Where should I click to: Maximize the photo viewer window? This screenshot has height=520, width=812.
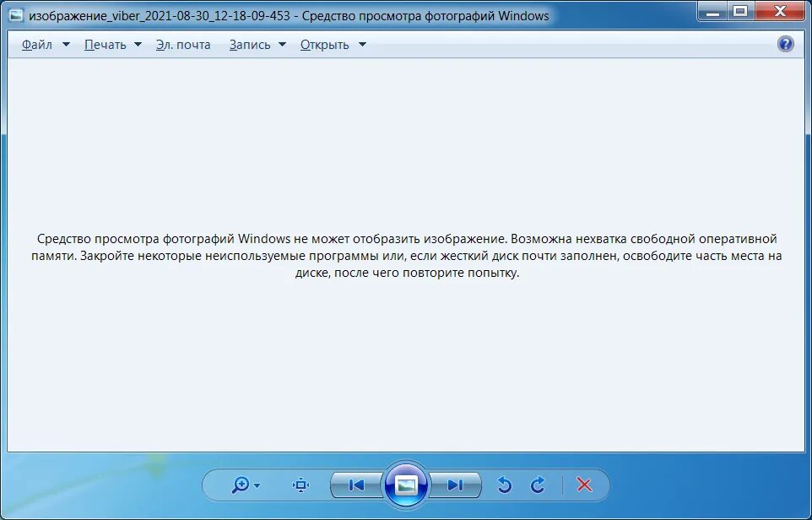tap(740, 11)
